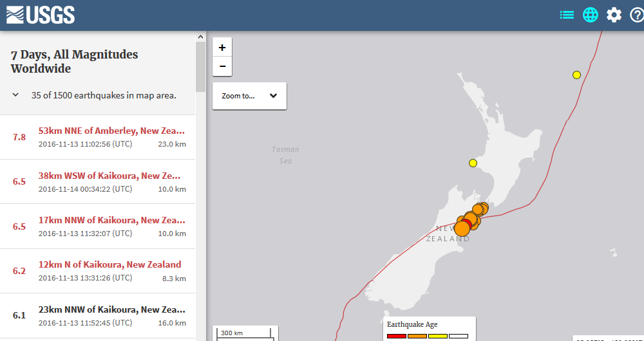
Task: Toggle the earthquake list icon
Action: [567, 15]
